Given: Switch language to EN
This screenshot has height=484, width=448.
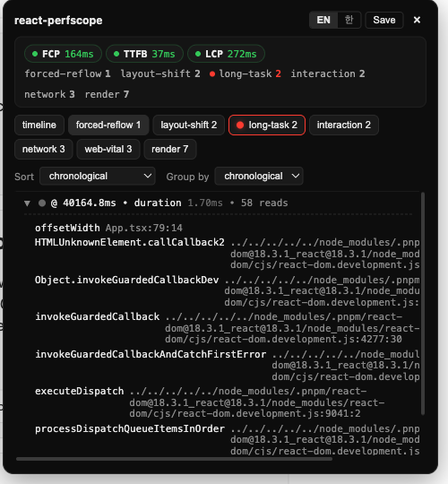Looking at the screenshot, I should (x=323, y=20).
